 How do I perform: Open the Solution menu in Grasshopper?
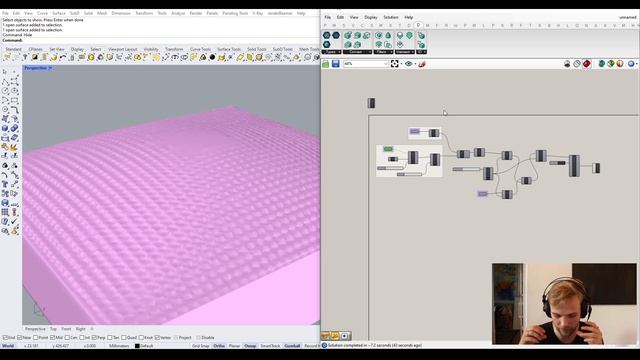pyautogui.click(x=391, y=18)
